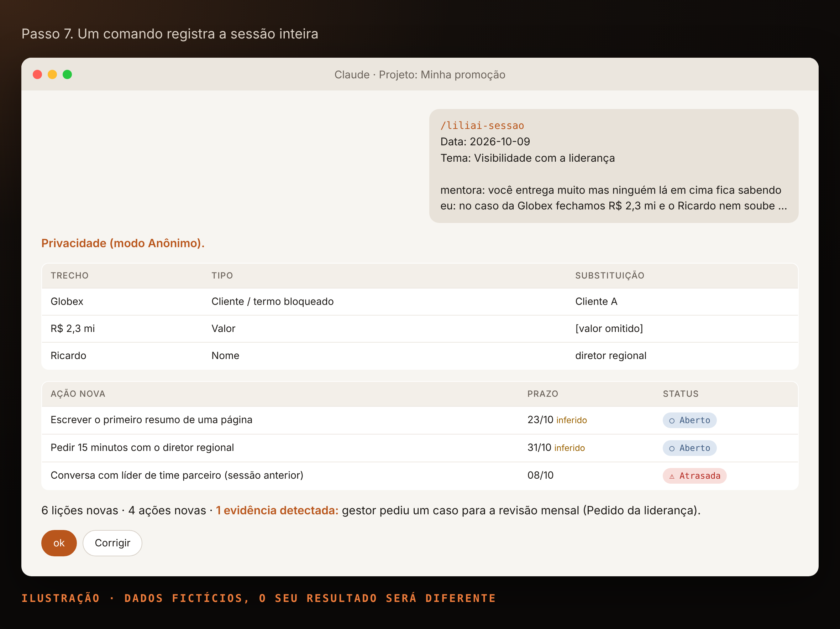Click the 'Data: 2026-10-09' line
Image resolution: width=840 pixels, height=629 pixels.
pyautogui.click(x=485, y=142)
